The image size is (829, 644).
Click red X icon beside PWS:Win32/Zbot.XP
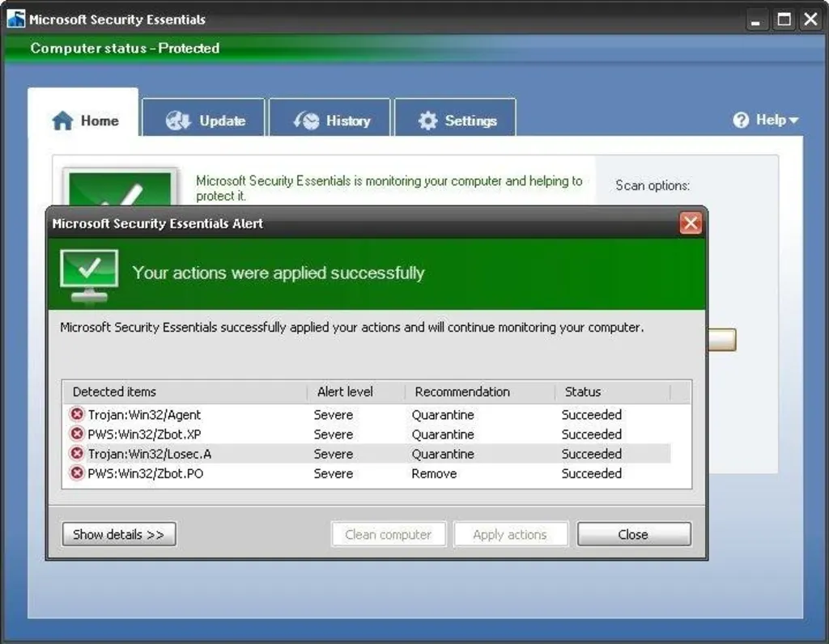pos(77,433)
